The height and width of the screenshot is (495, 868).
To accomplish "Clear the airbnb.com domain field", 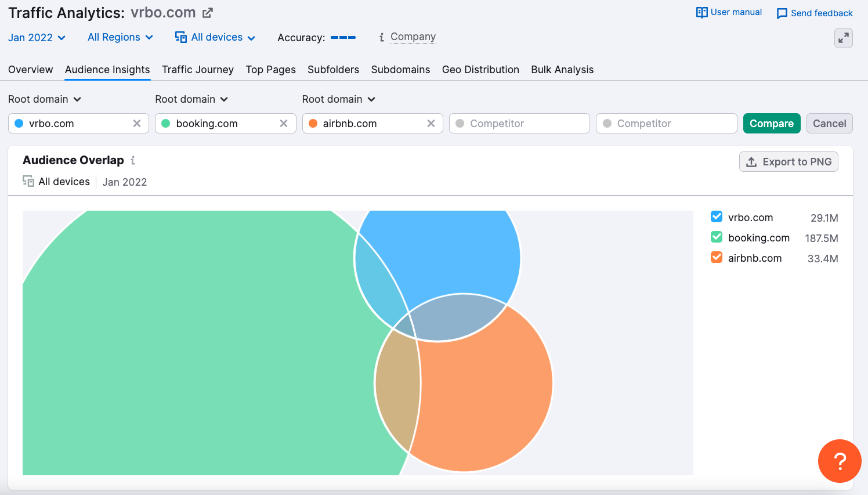I will pos(431,124).
